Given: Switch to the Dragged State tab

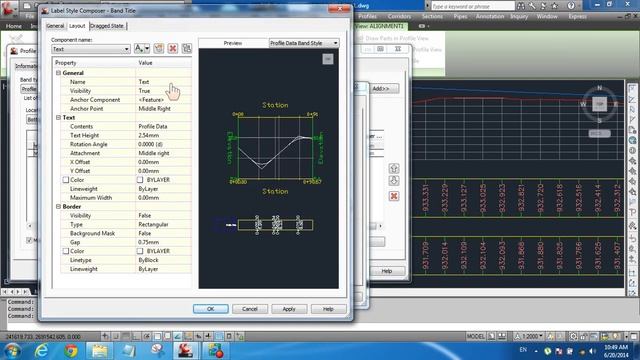Looking at the screenshot, I should click(x=107, y=26).
